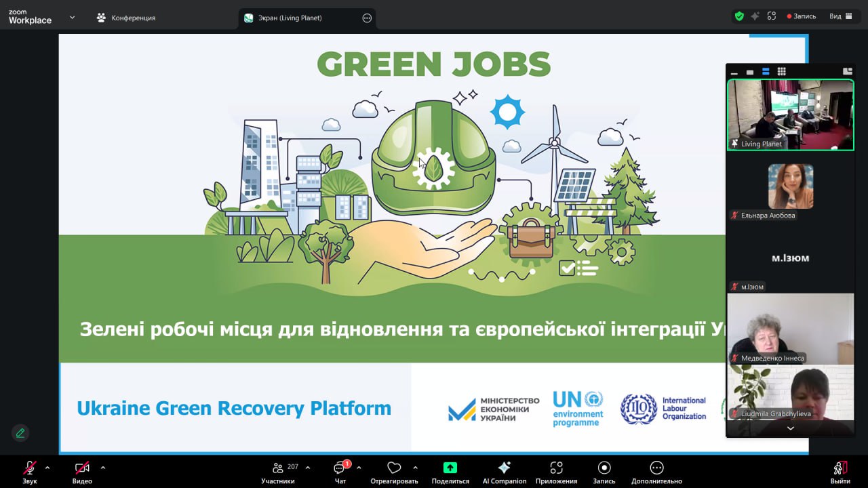Open the Дополнительно more options menu
Screen dimensions: 868x488
click(656, 472)
